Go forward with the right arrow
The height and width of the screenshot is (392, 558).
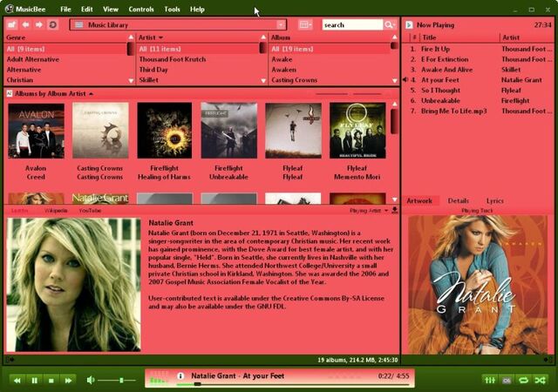[x=39, y=24]
